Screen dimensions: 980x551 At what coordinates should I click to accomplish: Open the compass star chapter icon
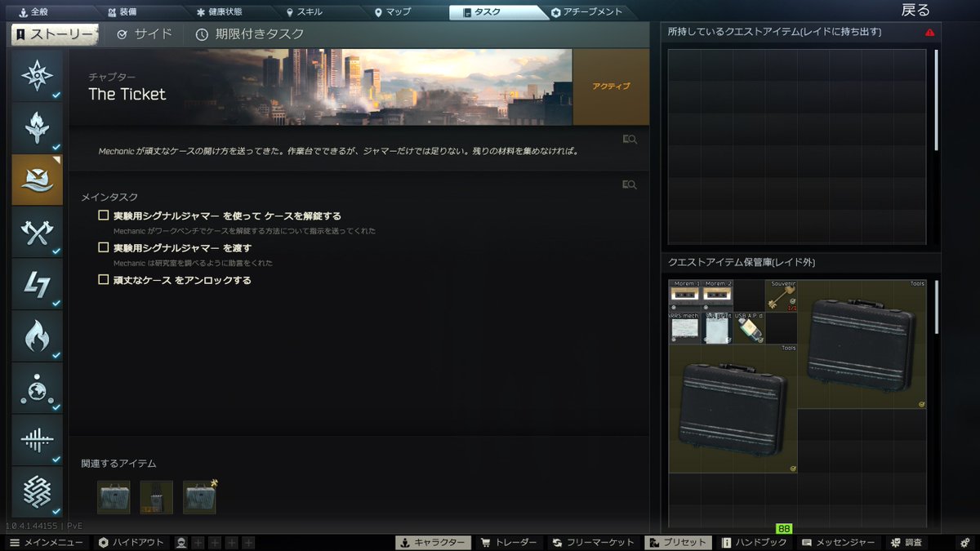point(37,74)
